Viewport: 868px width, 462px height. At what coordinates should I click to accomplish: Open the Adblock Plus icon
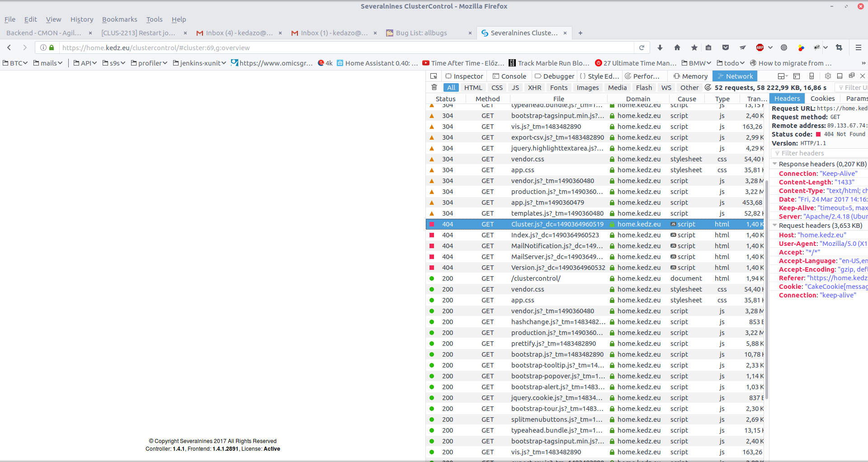(x=760, y=47)
